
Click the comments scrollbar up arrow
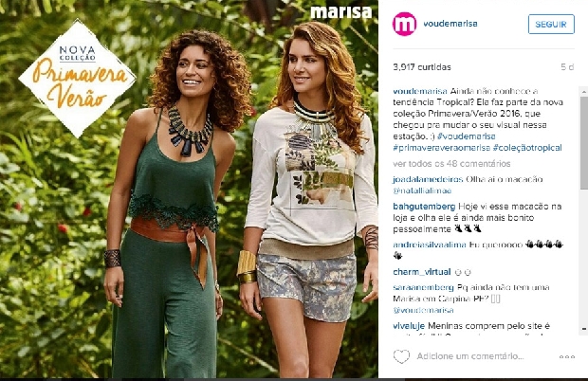pos(584,91)
